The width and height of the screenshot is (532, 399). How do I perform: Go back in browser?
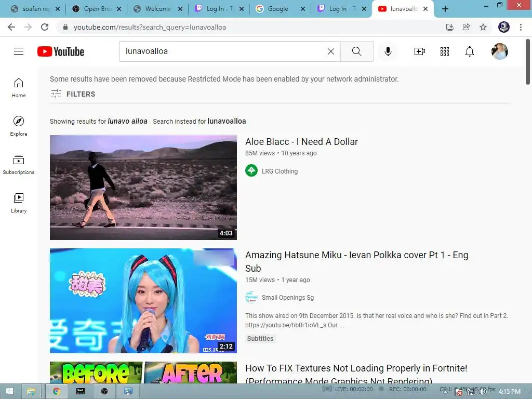pos(11,27)
